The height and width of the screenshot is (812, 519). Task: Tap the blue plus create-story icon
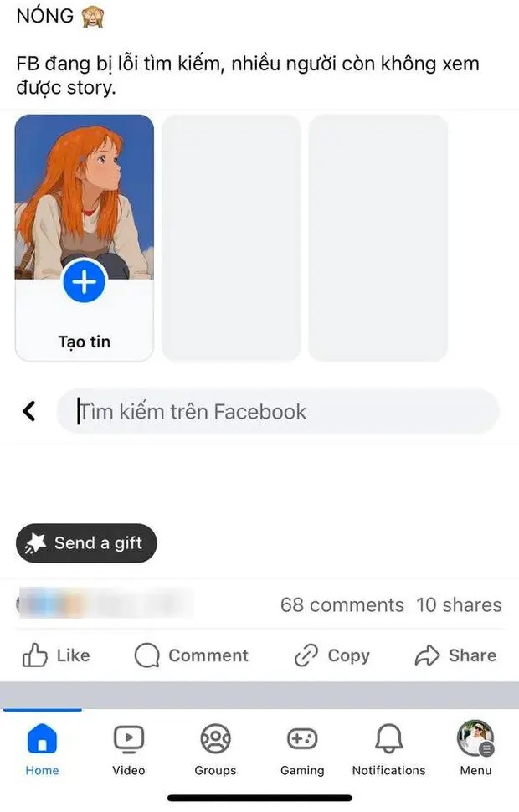84,283
